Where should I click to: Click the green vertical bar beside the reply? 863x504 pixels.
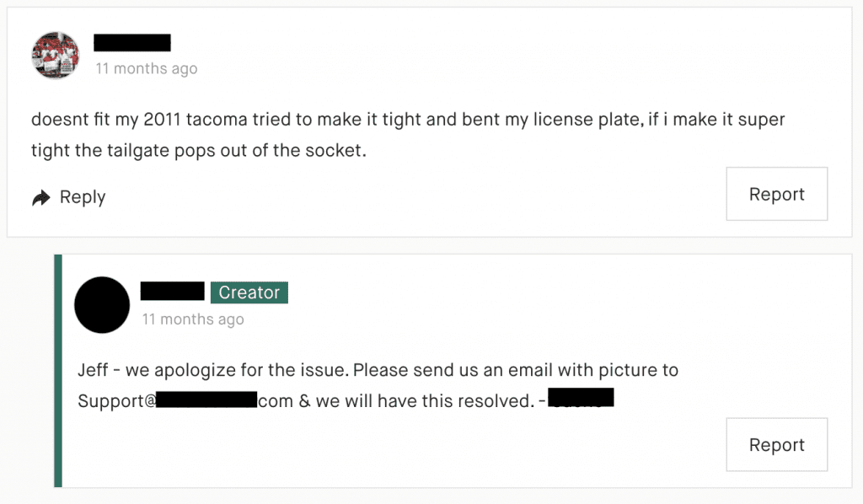(x=56, y=371)
